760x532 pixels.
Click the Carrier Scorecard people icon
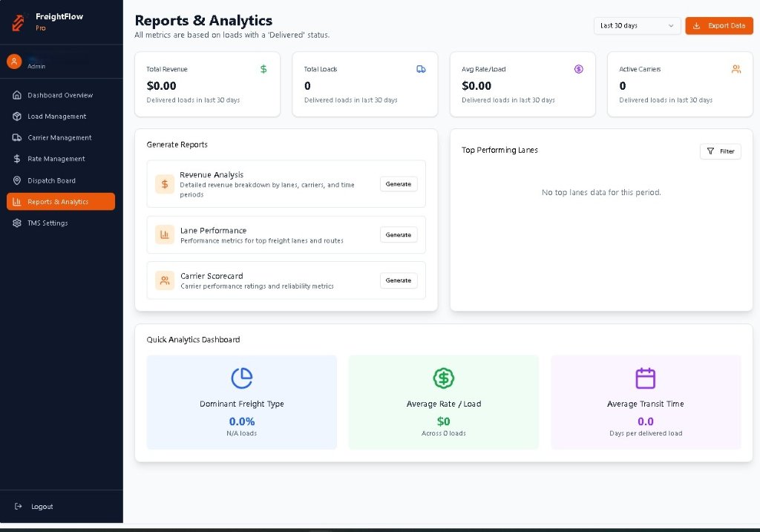[165, 280]
